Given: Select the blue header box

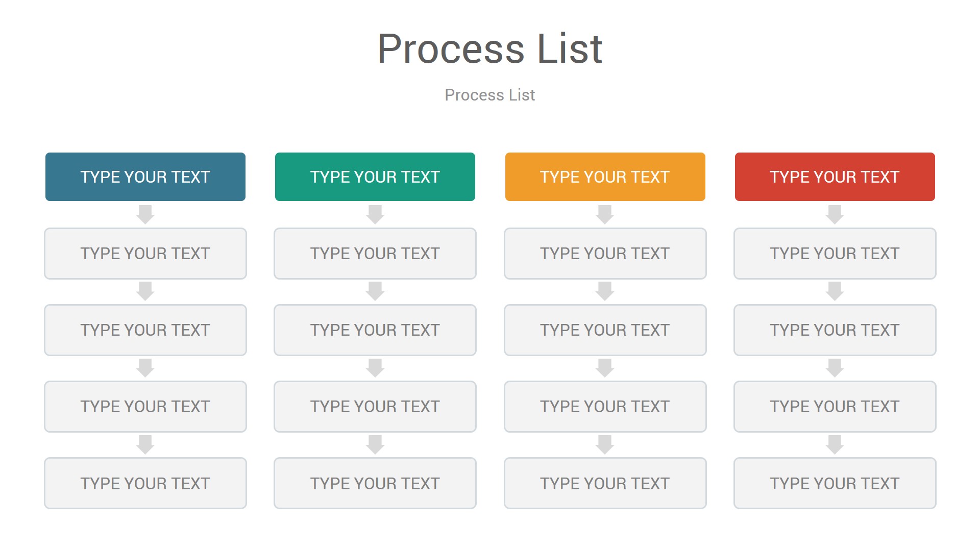Looking at the screenshot, I should point(145,177).
